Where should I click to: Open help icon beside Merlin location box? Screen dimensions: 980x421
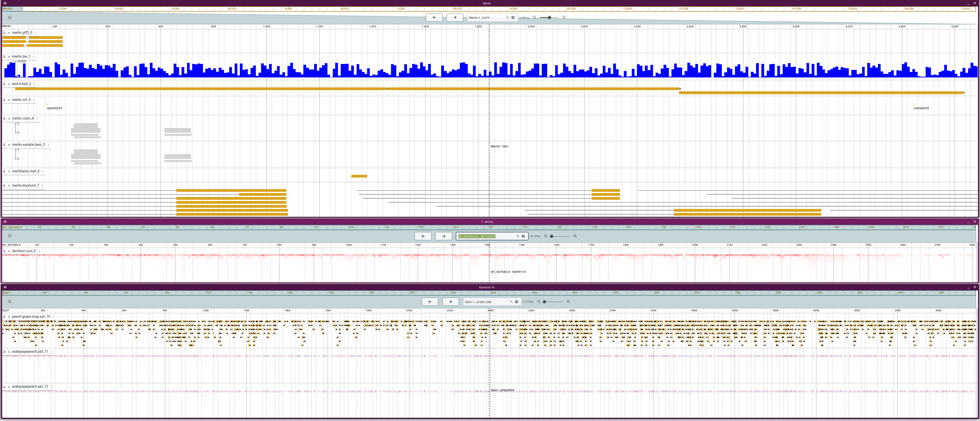pos(513,17)
